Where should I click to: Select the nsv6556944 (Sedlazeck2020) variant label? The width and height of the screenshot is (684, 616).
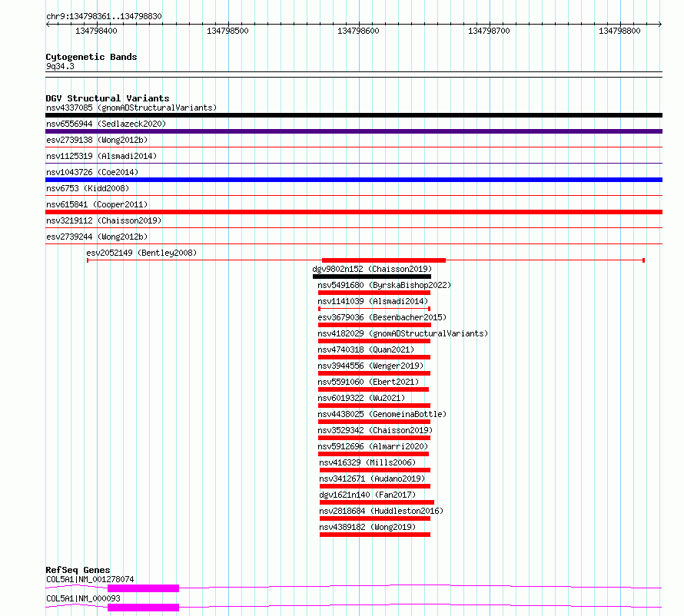[106, 124]
